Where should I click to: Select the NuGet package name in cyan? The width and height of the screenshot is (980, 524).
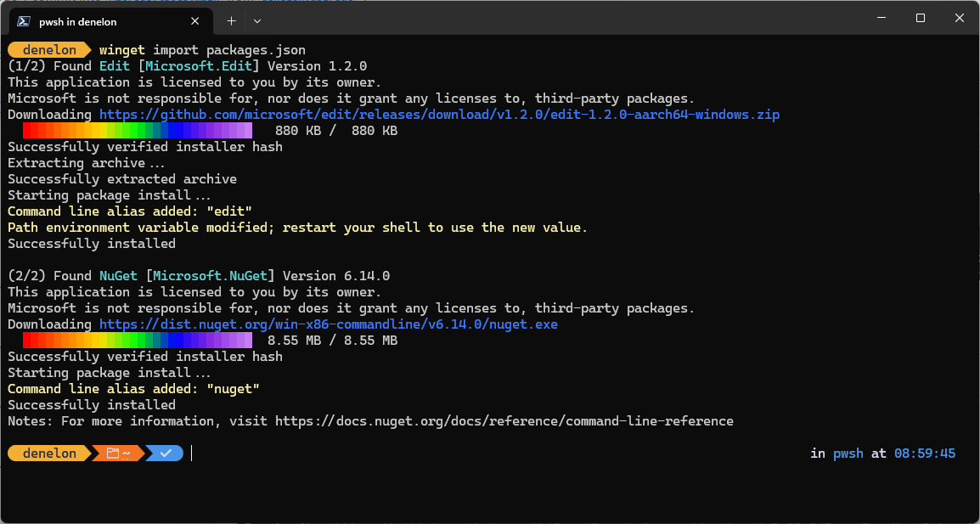pos(117,275)
